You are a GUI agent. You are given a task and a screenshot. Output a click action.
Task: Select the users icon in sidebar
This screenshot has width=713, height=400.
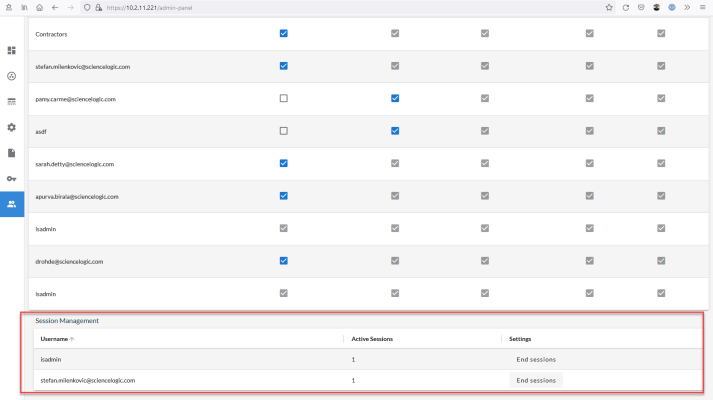pos(12,204)
